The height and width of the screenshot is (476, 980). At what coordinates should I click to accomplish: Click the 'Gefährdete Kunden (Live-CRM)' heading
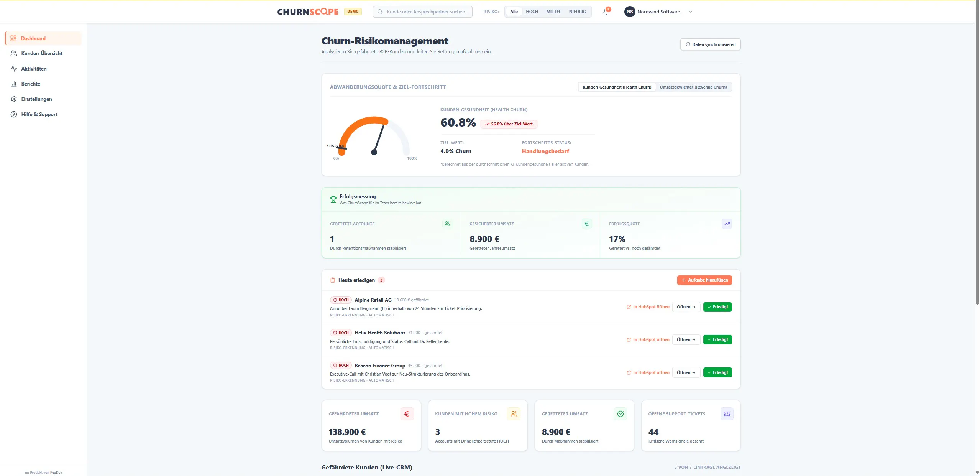tap(367, 467)
